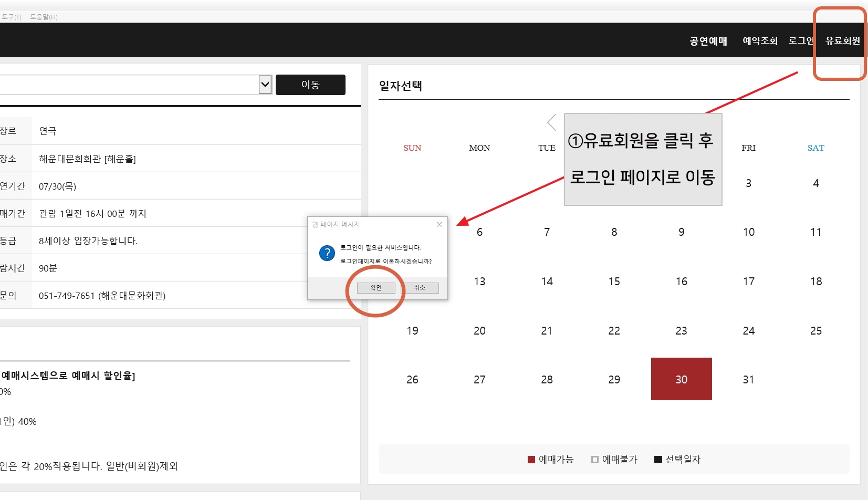Screen dimensions: 868x500
Task: Click calendar date 29
Action: (x=614, y=380)
